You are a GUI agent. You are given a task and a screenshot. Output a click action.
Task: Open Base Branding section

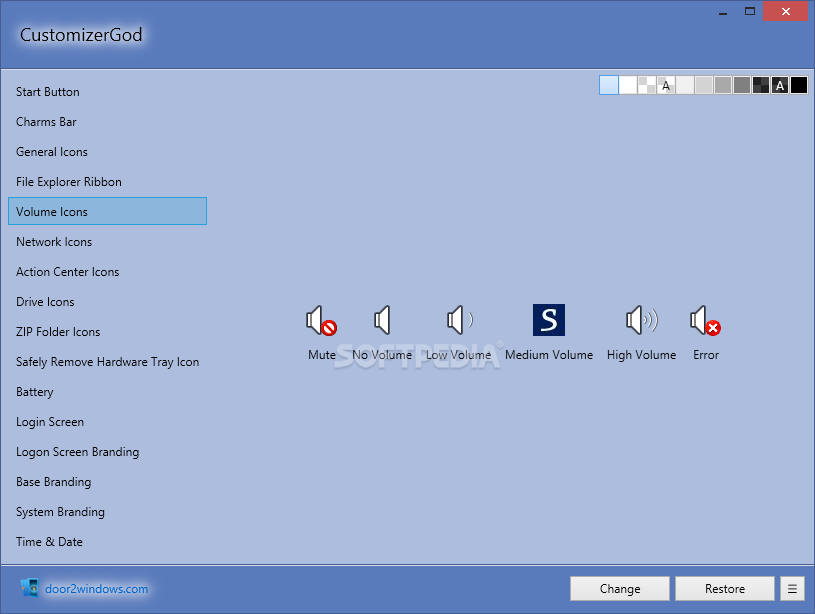click(x=108, y=482)
